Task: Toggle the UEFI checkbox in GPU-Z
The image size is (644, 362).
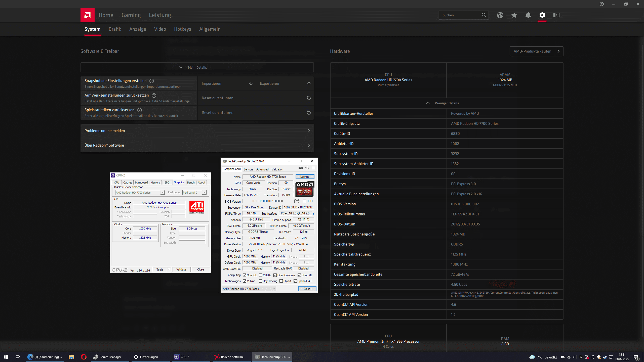Action: (x=304, y=201)
